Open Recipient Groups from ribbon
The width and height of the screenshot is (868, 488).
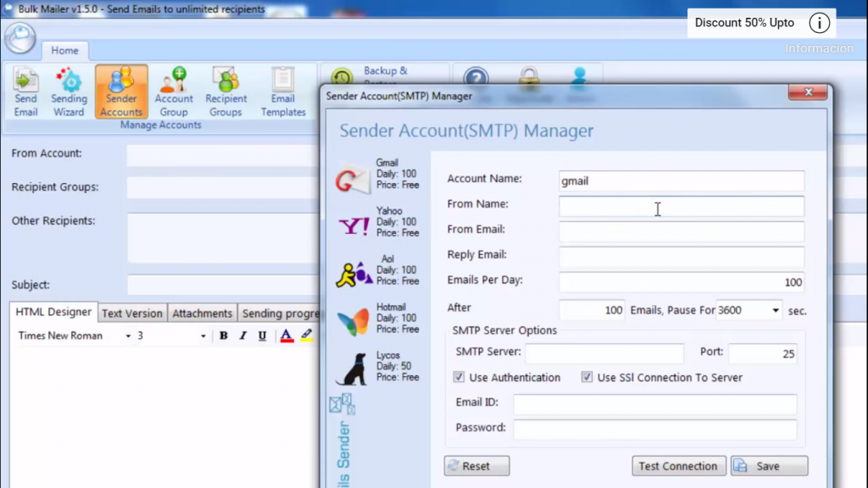225,91
